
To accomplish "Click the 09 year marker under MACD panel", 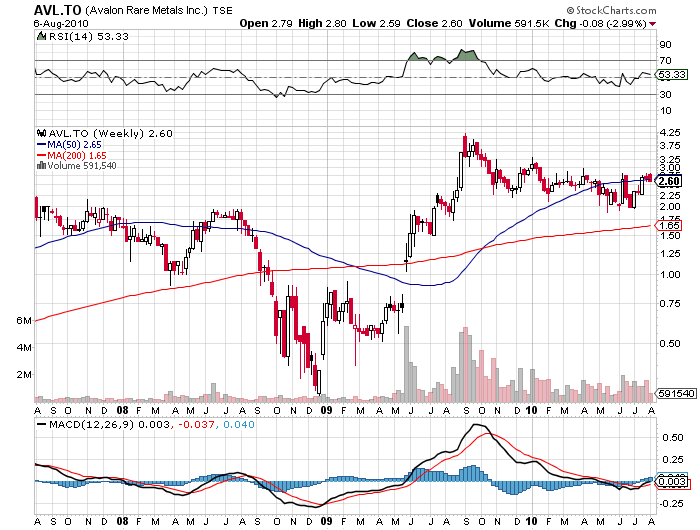I will 326,521.
